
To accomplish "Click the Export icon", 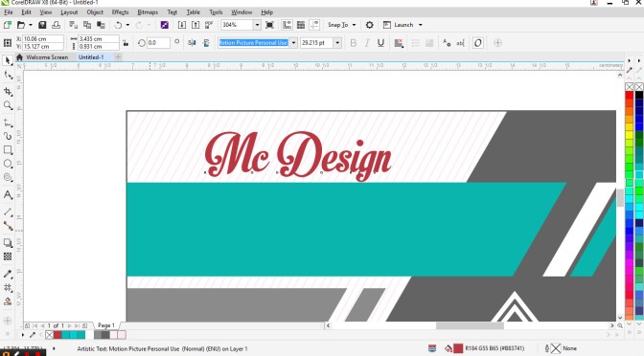I will click(x=195, y=25).
